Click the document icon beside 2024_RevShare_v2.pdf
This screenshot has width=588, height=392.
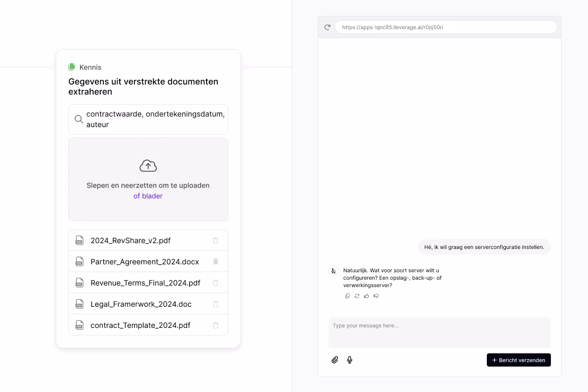point(79,240)
